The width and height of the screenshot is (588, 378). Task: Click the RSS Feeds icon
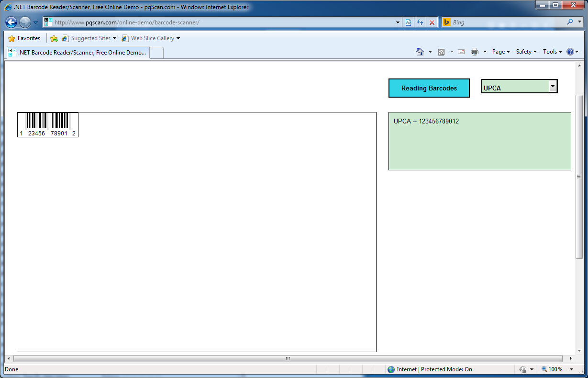tap(442, 52)
